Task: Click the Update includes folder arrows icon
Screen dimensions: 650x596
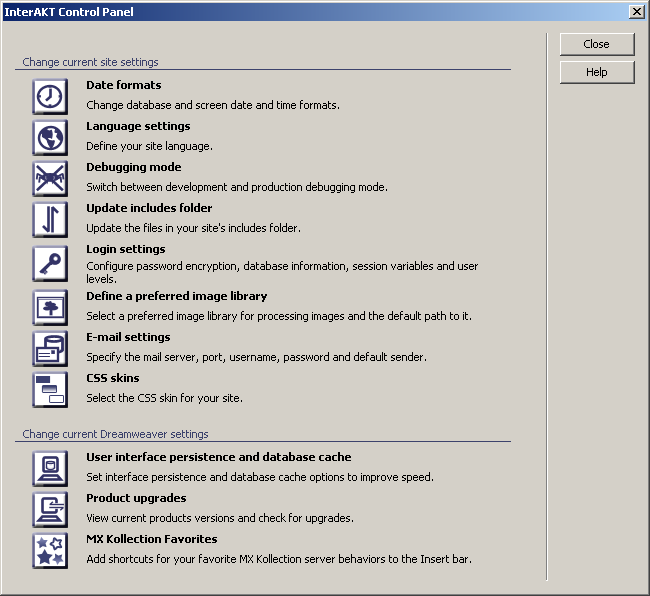Action: click(x=49, y=219)
